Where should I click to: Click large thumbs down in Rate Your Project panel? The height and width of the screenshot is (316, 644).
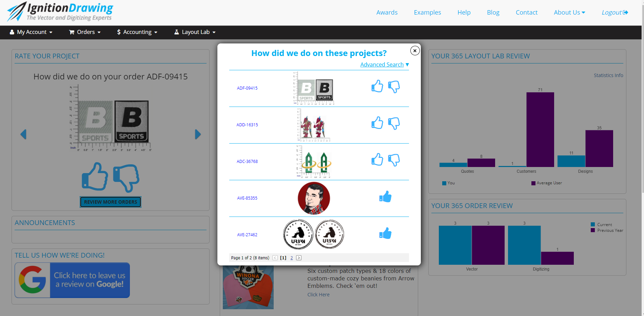coord(126,178)
